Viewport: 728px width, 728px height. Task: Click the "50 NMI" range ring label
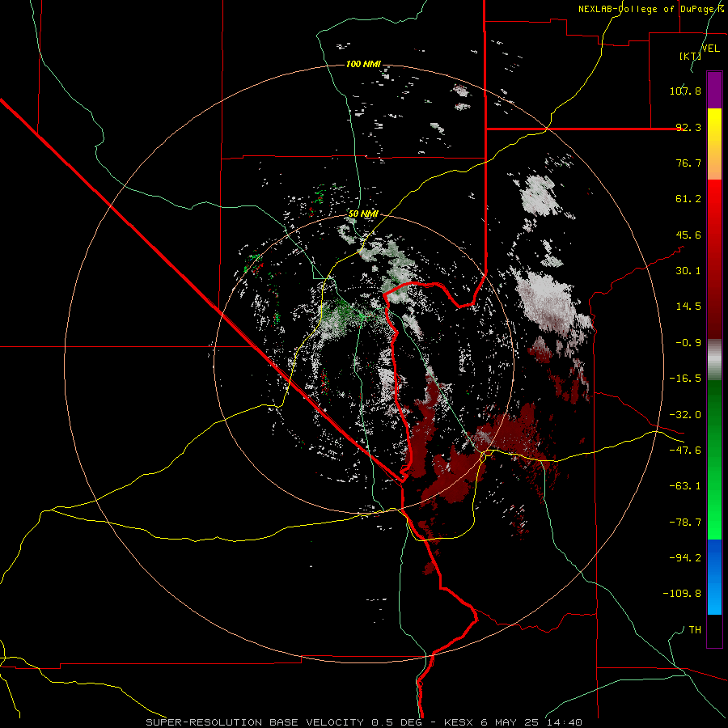pos(363,214)
